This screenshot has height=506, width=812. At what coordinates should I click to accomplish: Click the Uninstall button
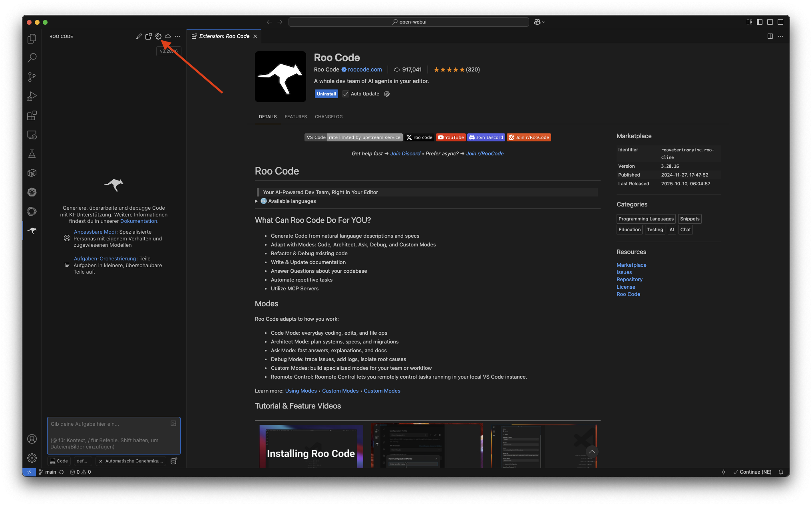click(326, 94)
